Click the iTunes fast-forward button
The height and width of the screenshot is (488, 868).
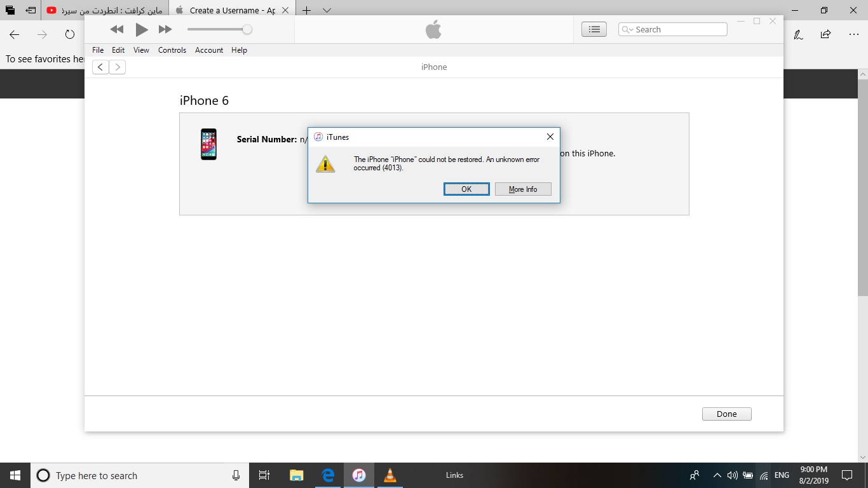[x=165, y=29]
